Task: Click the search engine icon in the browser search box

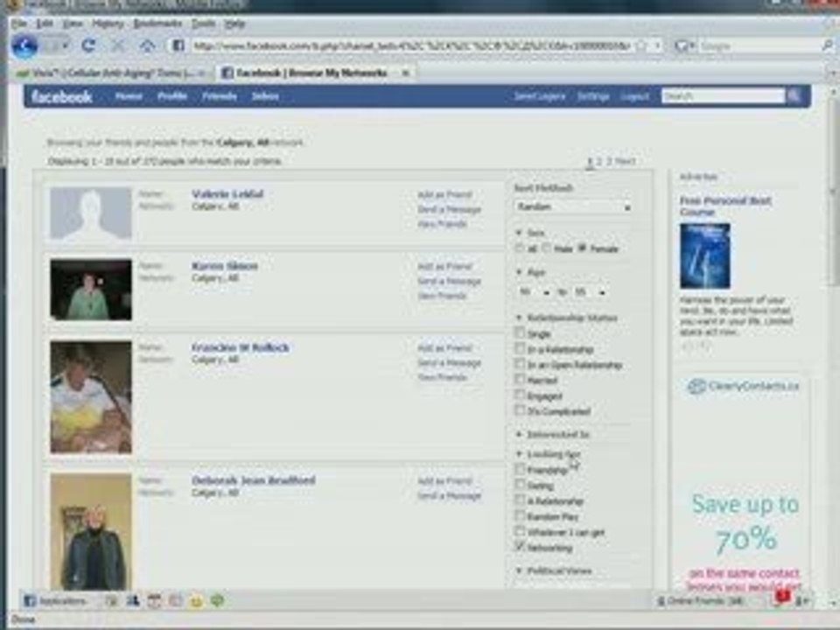Action: coord(683,46)
